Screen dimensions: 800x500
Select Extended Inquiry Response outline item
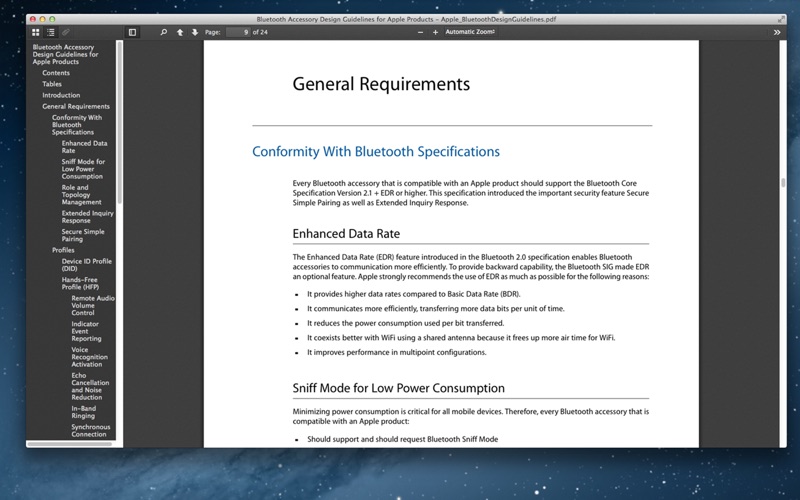pos(87,217)
